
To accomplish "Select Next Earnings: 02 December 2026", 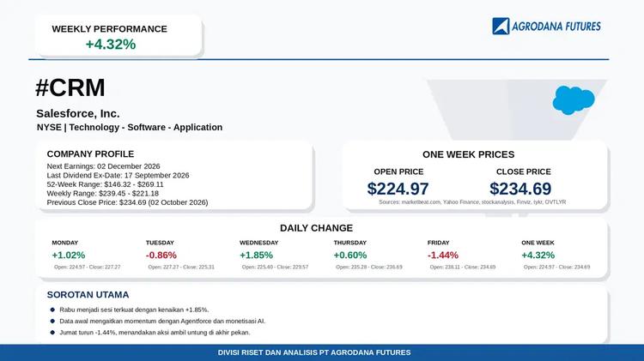I will 103,166.
